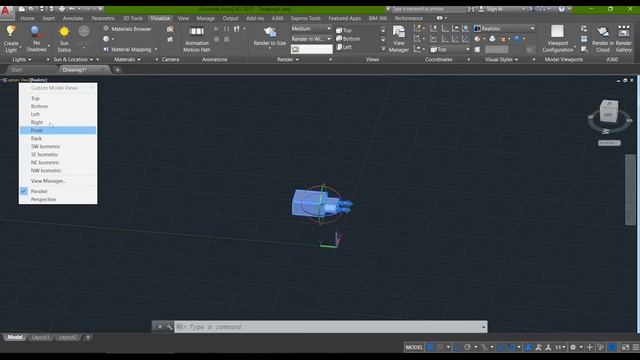Click the Help question mark icon
The image size is (640, 360).
[561, 9]
